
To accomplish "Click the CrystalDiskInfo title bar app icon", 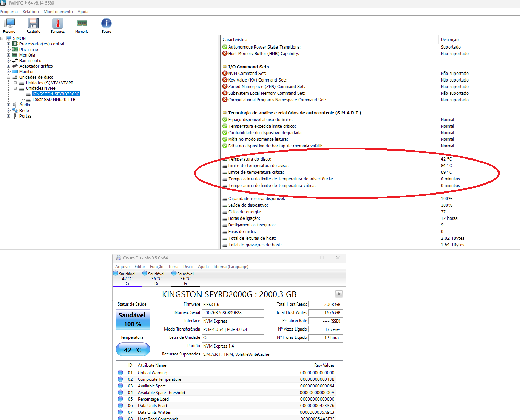I will (x=118, y=258).
